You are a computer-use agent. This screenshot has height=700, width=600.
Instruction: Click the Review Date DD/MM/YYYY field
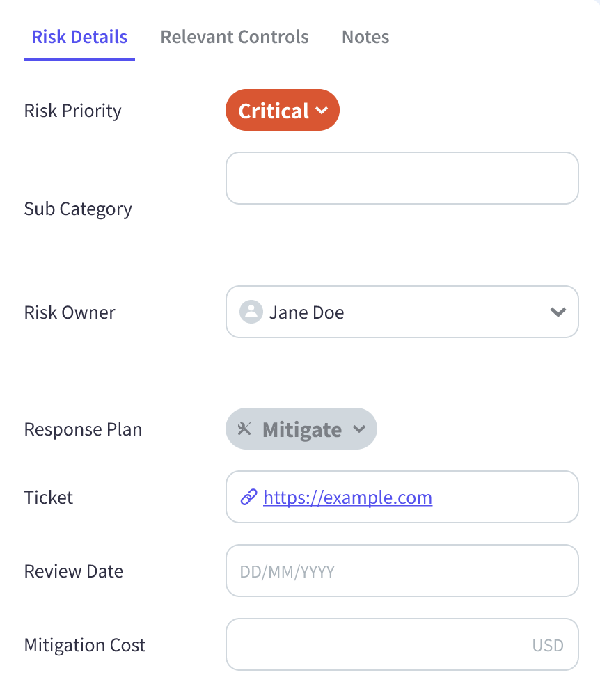coord(402,571)
